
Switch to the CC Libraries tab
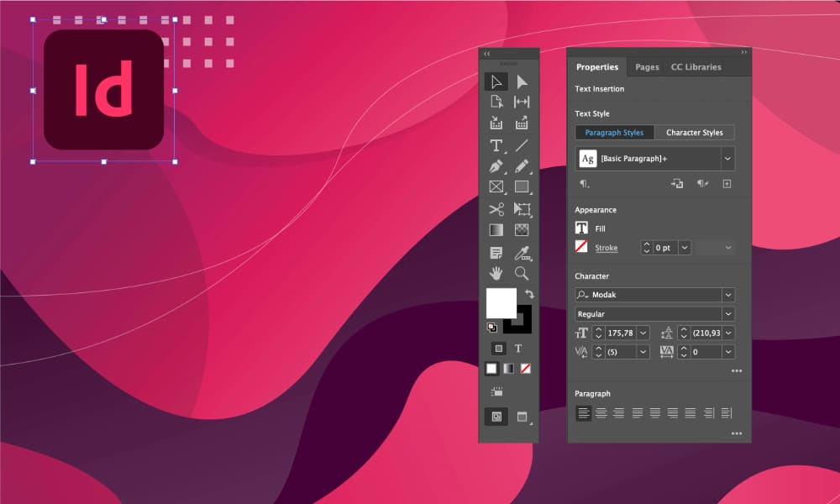point(696,67)
